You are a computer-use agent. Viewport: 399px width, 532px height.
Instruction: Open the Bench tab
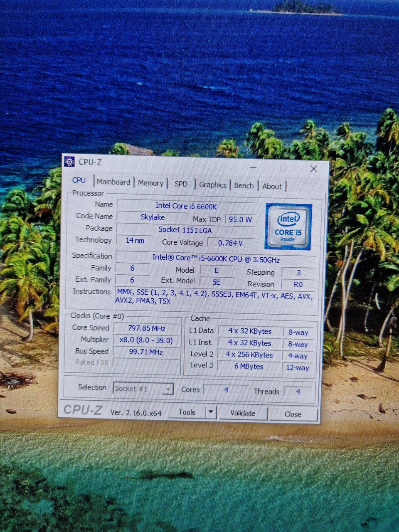(x=244, y=185)
